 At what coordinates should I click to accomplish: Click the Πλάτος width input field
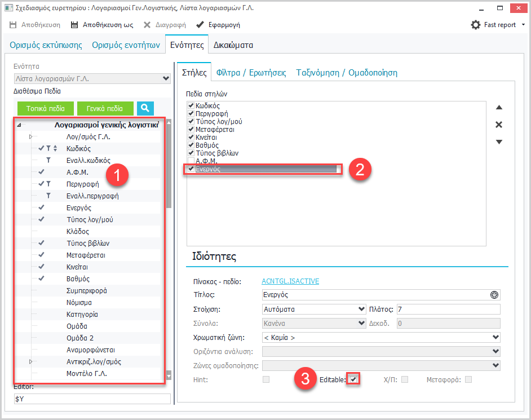pos(448,309)
